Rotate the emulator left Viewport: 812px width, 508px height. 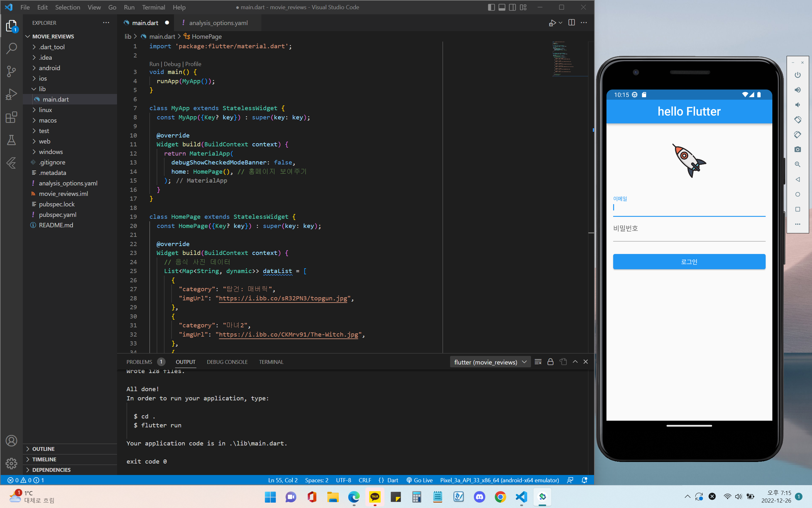798,120
